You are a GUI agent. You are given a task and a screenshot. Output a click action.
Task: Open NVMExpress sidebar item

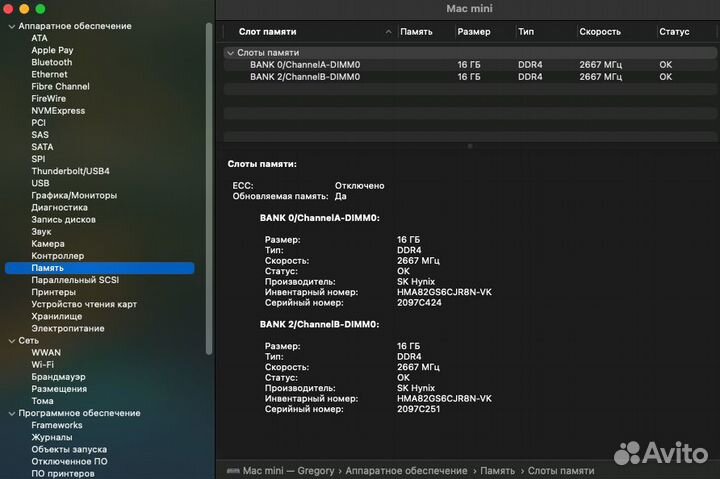point(58,111)
